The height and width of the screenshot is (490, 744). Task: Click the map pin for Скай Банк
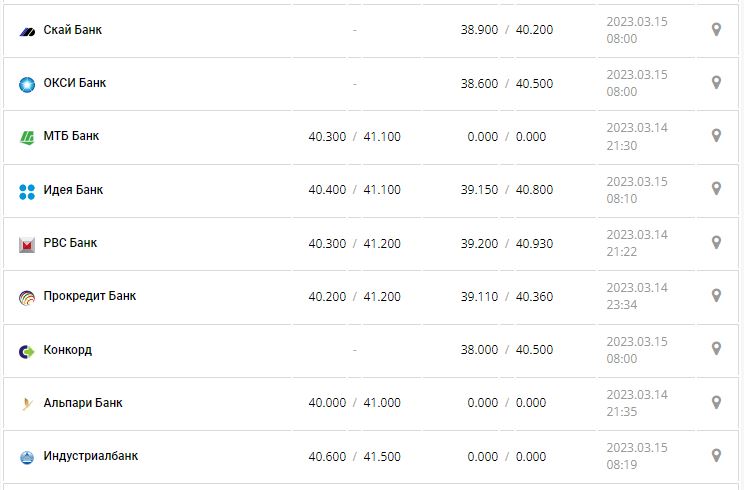pyautogui.click(x=716, y=30)
